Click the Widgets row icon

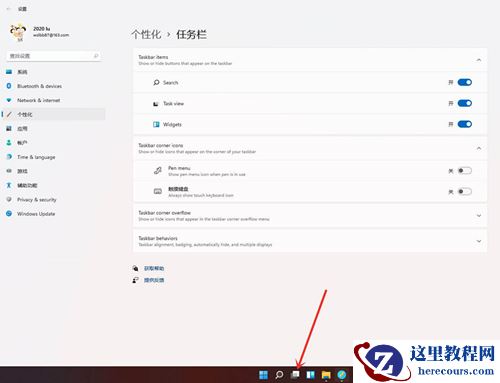pos(156,124)
